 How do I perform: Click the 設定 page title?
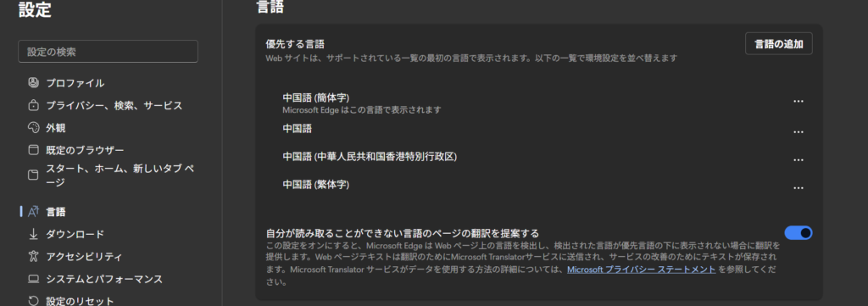35,9
